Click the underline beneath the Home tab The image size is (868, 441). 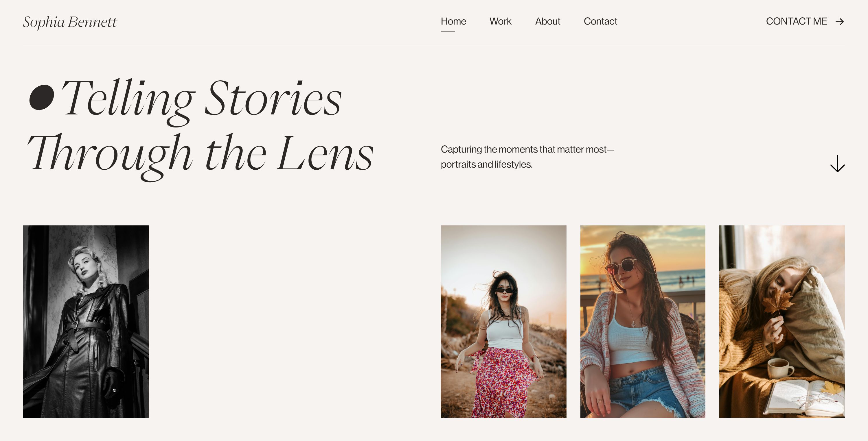(x=448, y=32)
